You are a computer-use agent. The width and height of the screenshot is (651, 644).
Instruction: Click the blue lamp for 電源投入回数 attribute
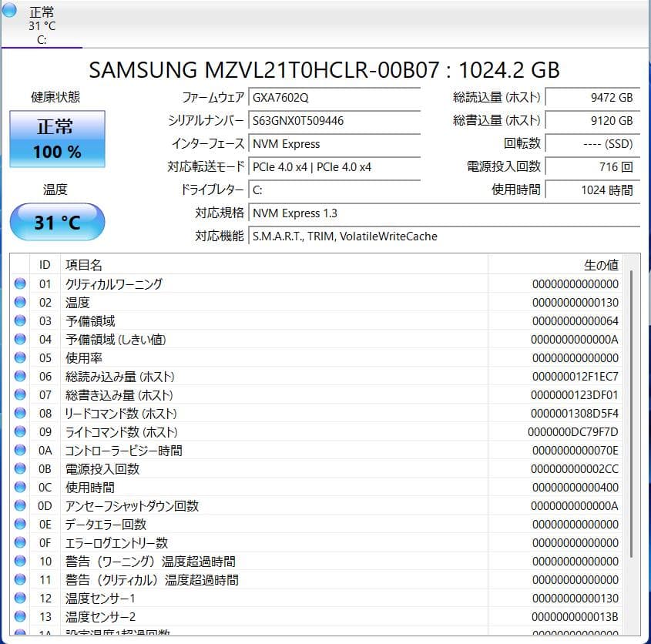21,468
